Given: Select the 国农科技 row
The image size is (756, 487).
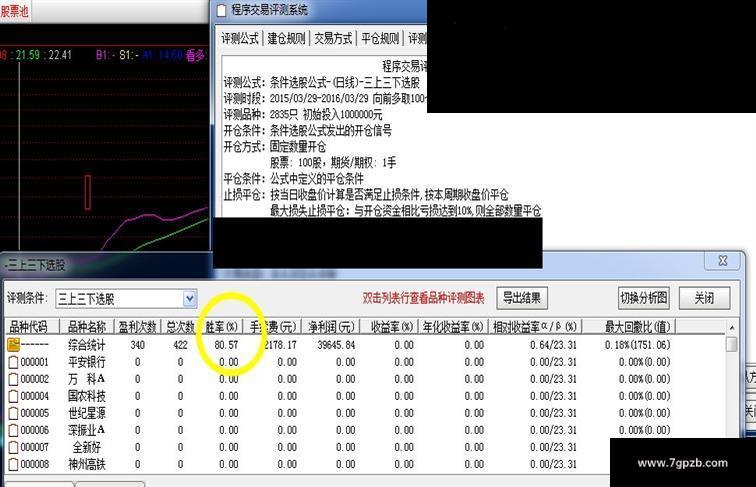Looking at the screenshot, I should click(364, 396).
